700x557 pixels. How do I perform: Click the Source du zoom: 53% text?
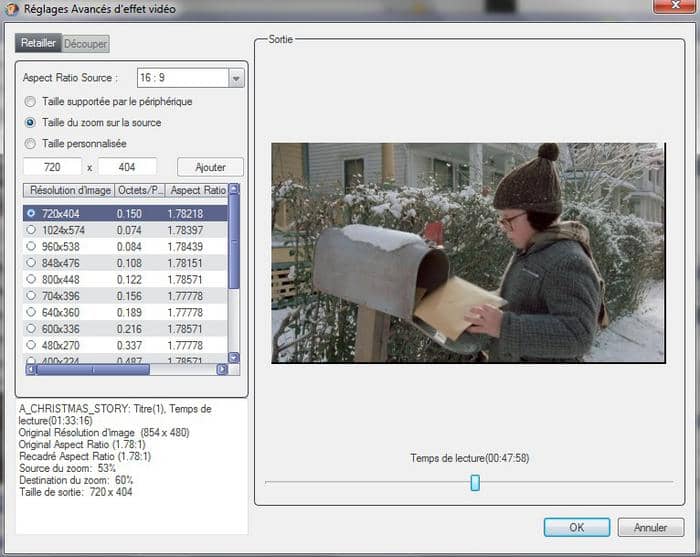coord(67,468)
